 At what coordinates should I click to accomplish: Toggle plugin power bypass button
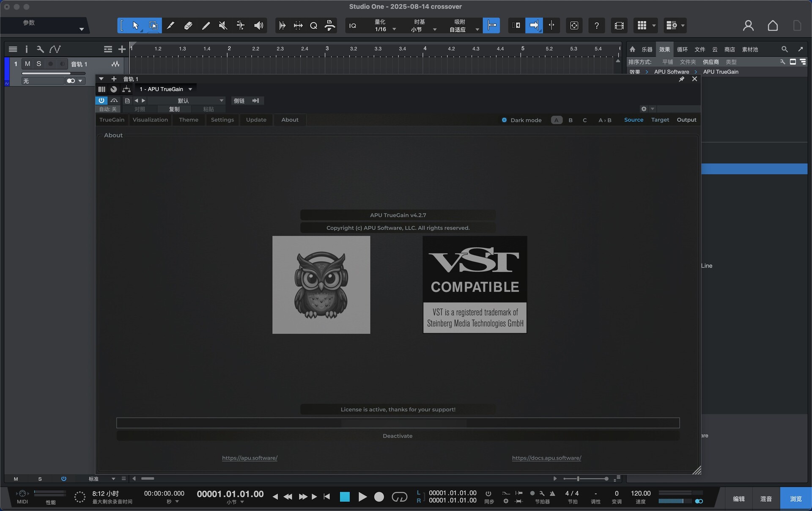(x=101, y=101)
